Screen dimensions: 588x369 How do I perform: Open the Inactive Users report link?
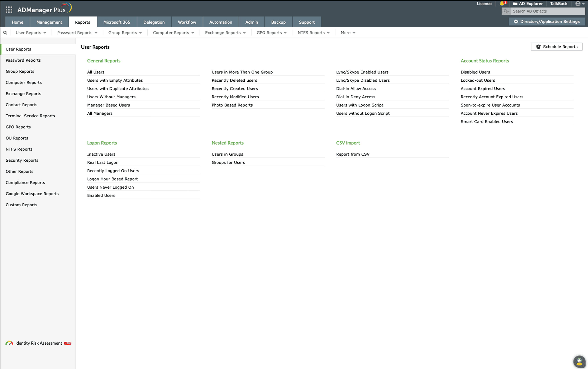(x=101, y=154)
